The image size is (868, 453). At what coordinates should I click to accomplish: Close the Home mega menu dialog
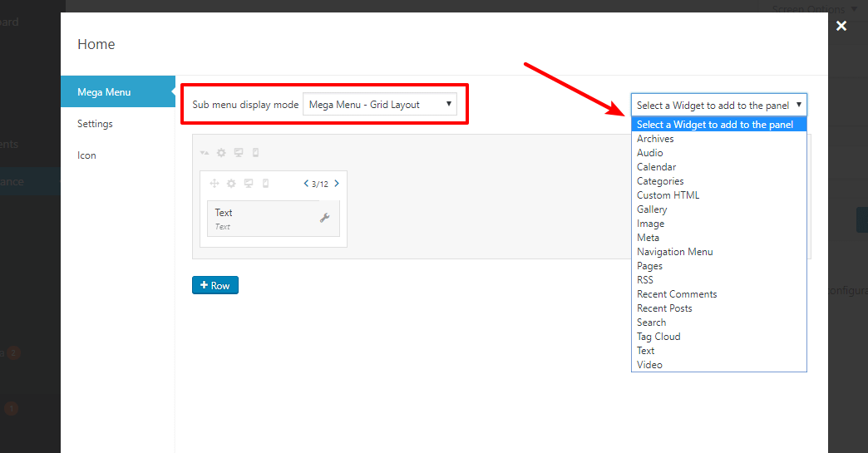(x=841, y=26)
